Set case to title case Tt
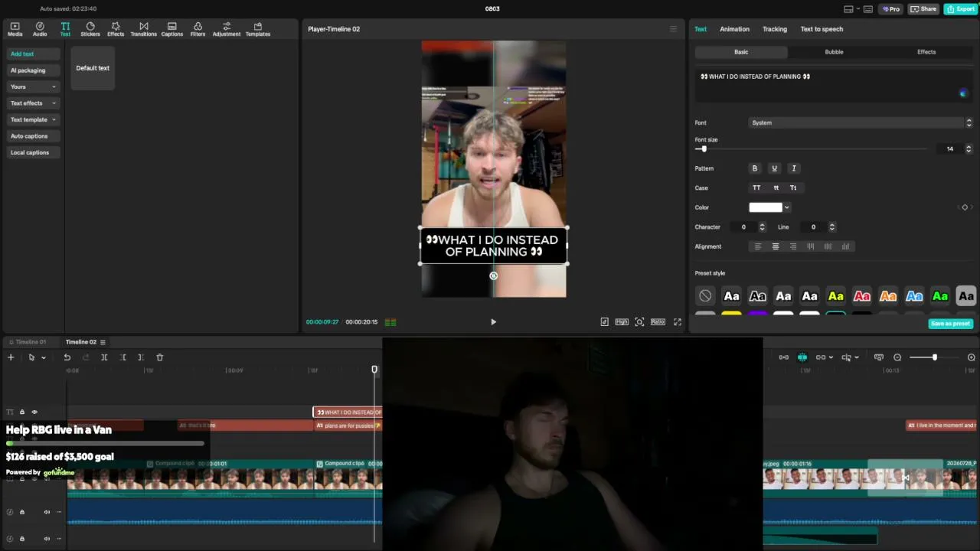Viewport: 980px width, 551px height. point(793,187)
